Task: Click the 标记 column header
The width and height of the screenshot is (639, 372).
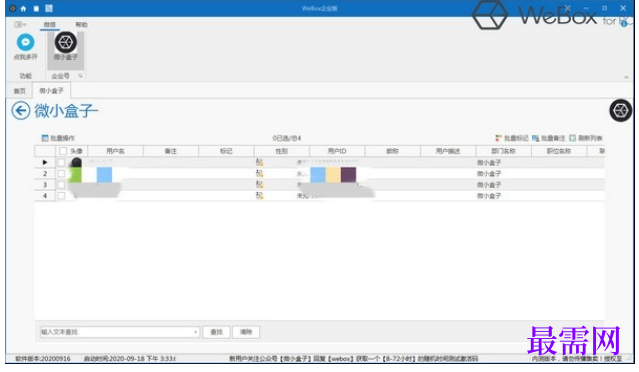Action: click(x=226, y=151)
